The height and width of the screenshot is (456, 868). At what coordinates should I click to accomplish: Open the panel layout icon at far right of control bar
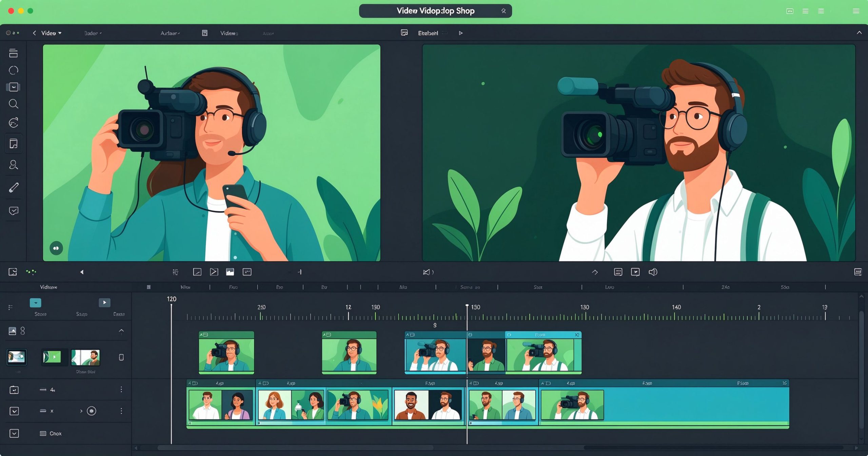click(x=858, y=272)
